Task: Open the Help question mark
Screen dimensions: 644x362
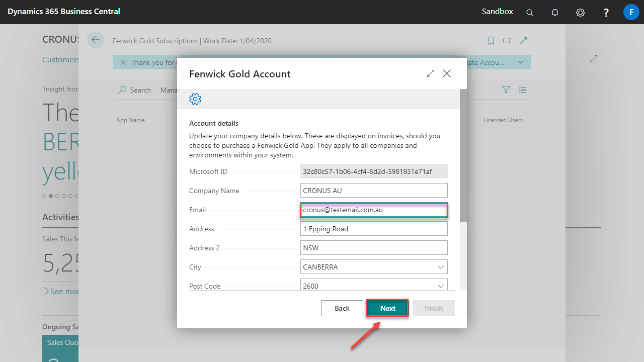Action: click(x=606, y=13)
